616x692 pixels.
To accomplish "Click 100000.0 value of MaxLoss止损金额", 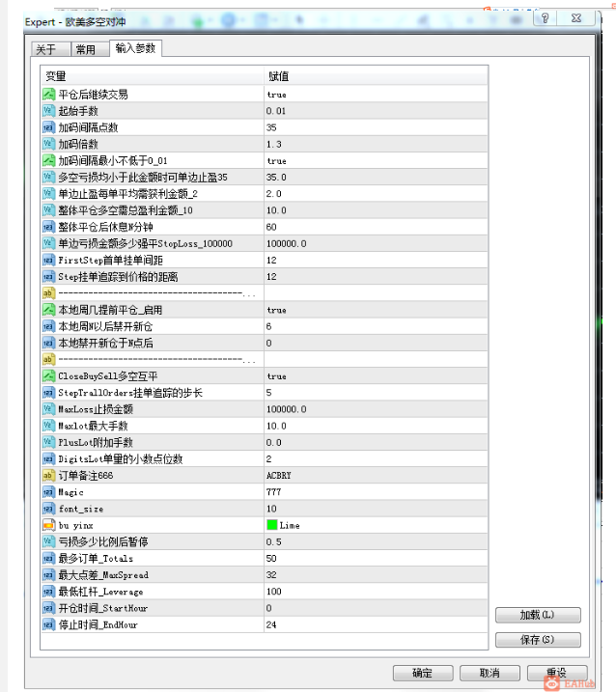I will tap(287, 409).
